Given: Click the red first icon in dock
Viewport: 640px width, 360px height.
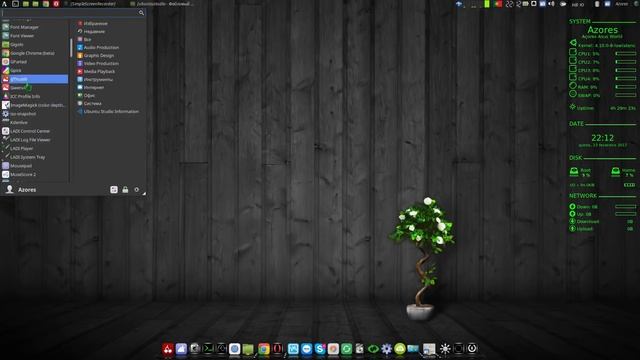Looking at the screenshot, I should (x=168, y=349).
